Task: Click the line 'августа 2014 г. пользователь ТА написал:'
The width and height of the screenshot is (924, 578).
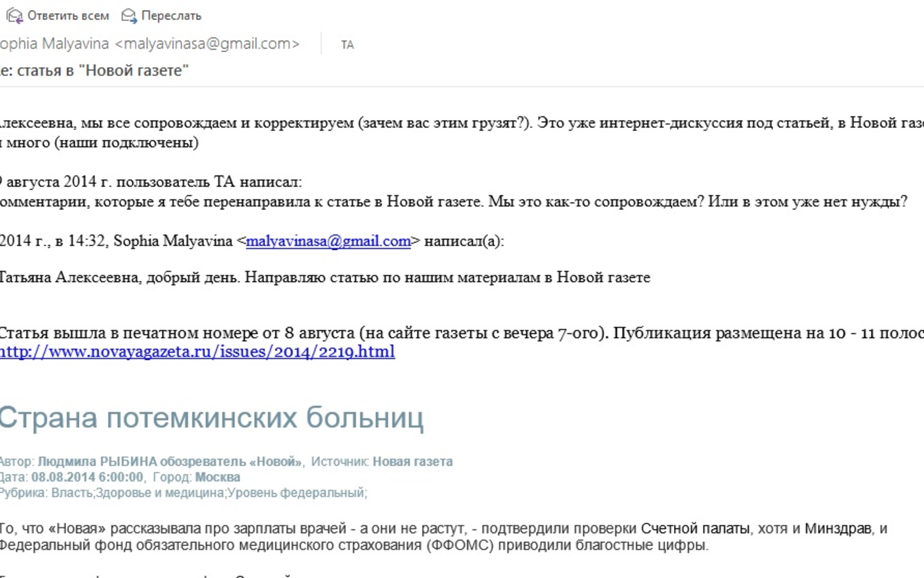Action: pyautogui.click(x=154, y=182)
